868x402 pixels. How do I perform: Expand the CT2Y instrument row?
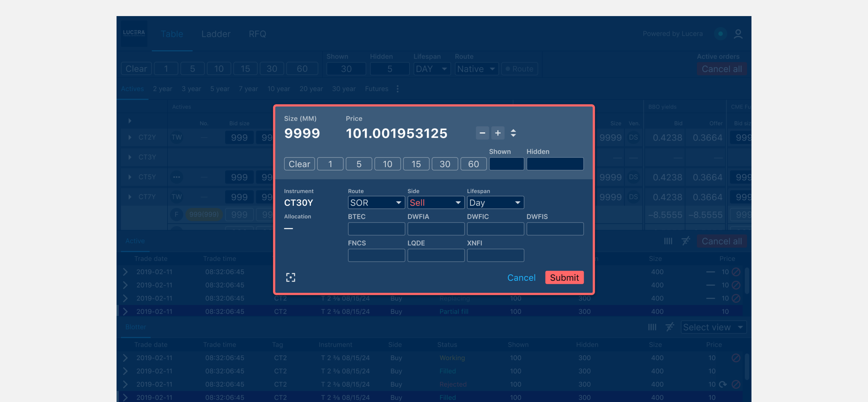click(x=130, y=137)
